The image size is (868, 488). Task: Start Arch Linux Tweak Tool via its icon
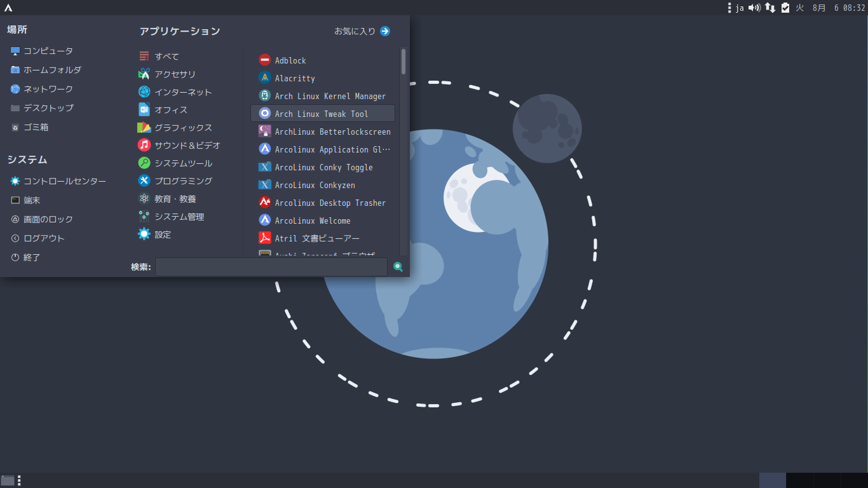pyautogui.click(x=265, y=114)
